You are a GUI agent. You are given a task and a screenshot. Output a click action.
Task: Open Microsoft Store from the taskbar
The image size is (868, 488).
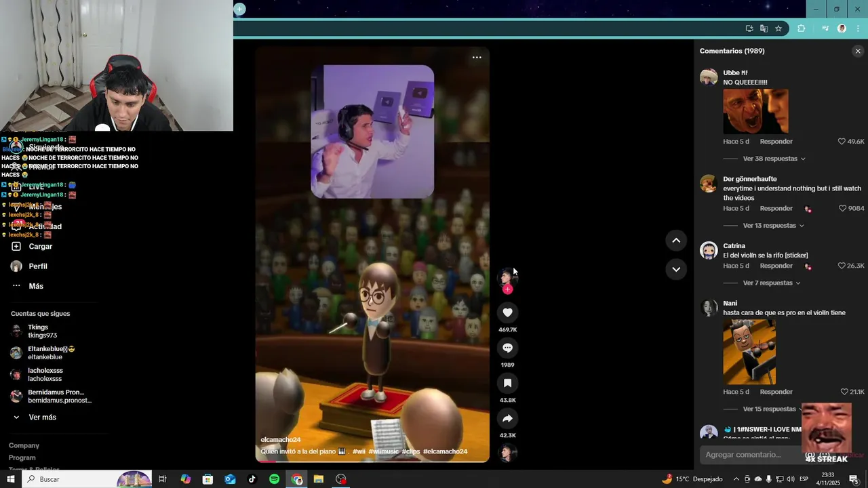point(208,479)
